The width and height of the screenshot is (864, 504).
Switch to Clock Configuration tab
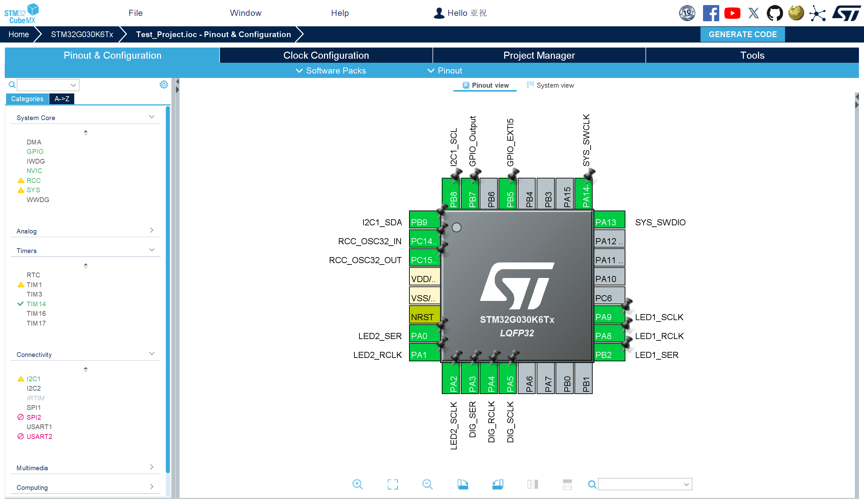[326, 55]
